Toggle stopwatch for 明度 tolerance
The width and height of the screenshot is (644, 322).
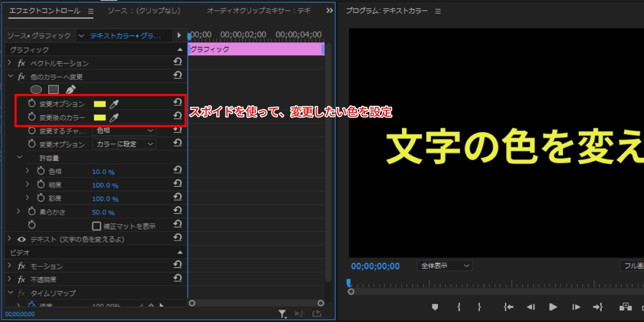[41, 185]
